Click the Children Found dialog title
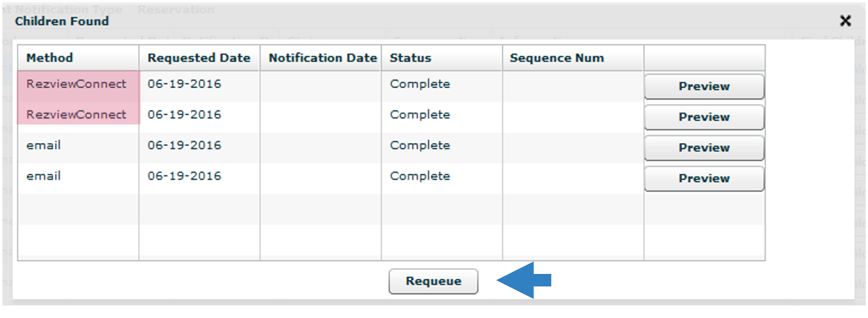 coord(62,21)
